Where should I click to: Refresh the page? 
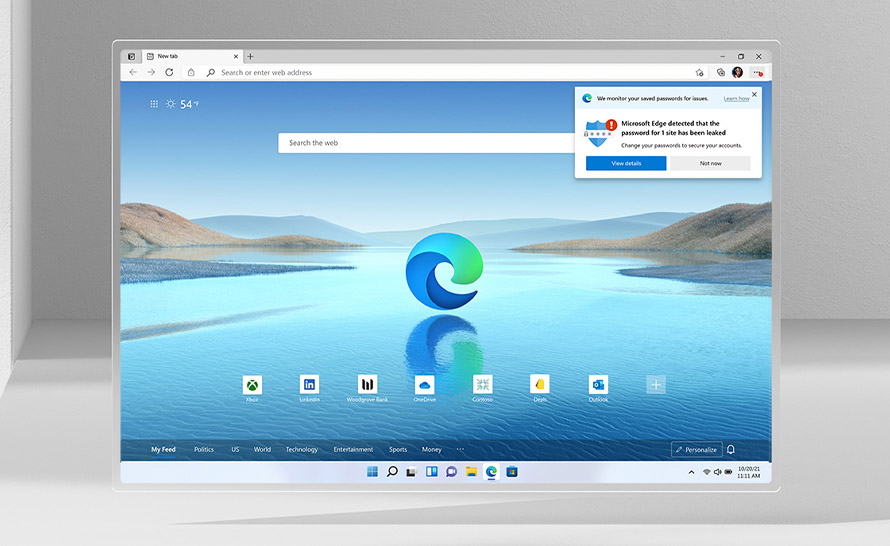(x=169, y=72)
